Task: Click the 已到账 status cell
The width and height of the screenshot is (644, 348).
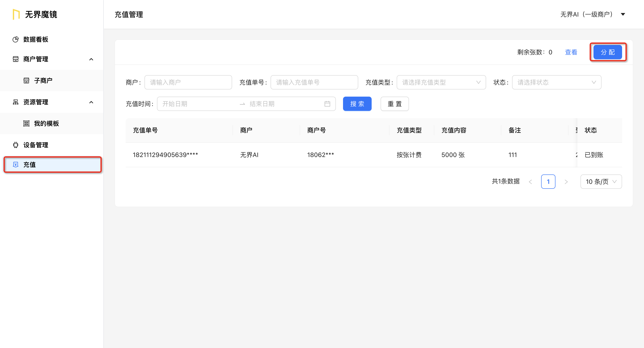Action: (x=594, y=155)
